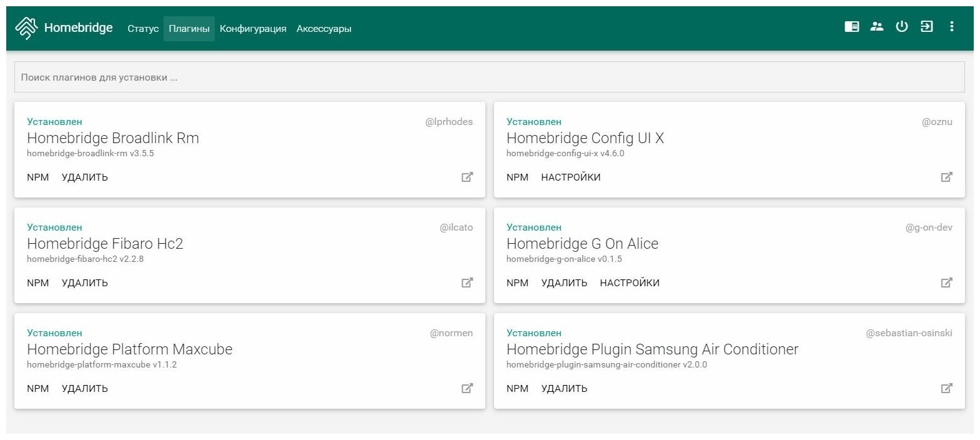The image size is (980, 440).
Task: Open external link for Homebridge Broadlink Rm
Action: point(467,177)
